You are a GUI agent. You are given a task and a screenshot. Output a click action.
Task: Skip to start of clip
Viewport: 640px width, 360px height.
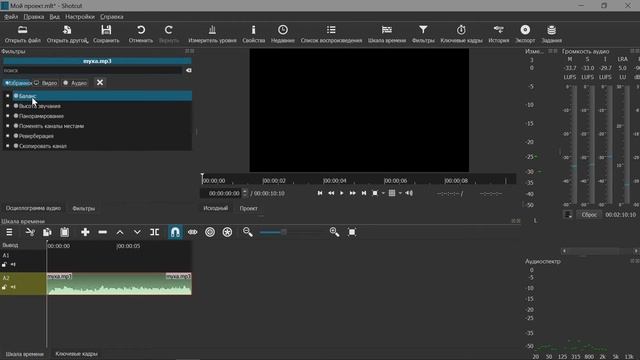(320, 193)
